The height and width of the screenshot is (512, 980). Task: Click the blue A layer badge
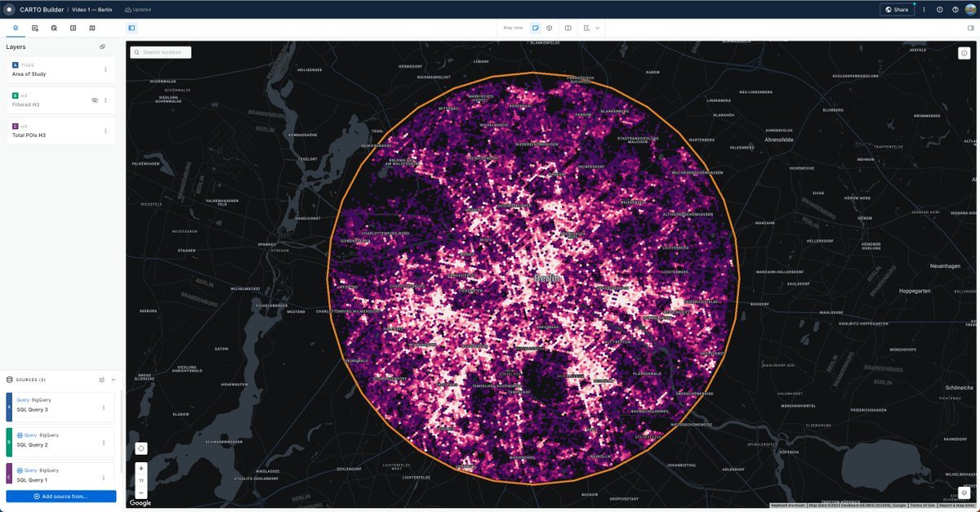(x=16, y=65)
